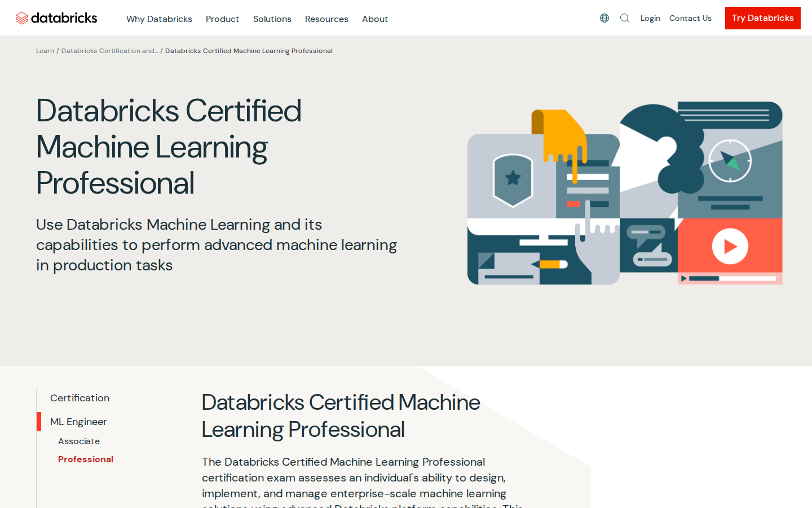Screen dimensions: 812x508
Task: Open the language globe icon
Action: 604,18
